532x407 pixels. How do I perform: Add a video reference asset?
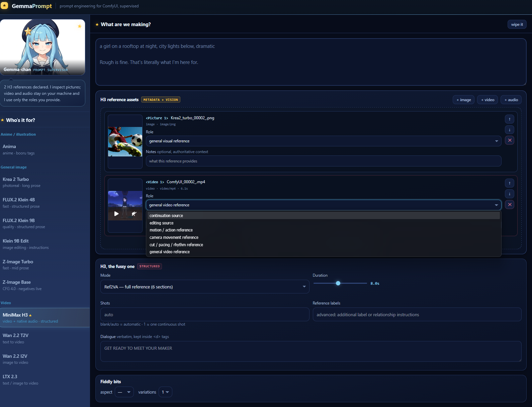(x=487, y=100)
